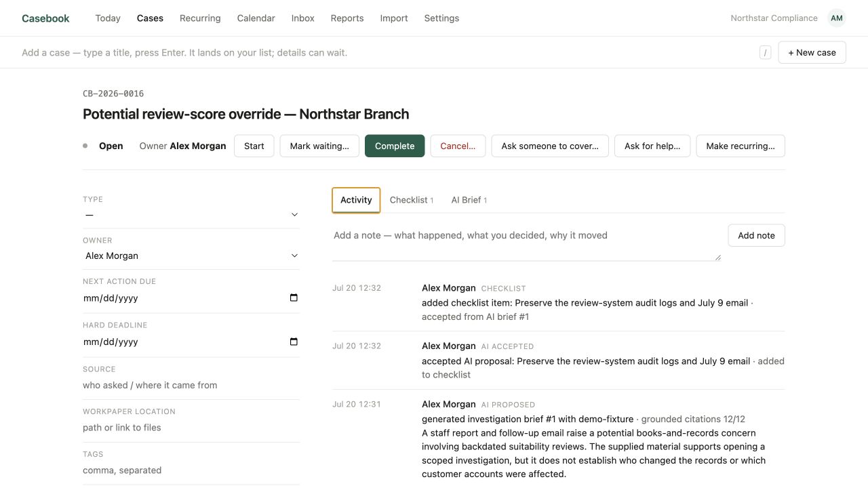
Task: Select the Activity tab
Action: tap(356, 200)
